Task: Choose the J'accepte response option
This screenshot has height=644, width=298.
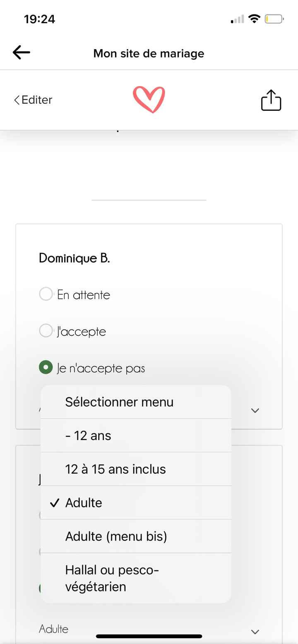Action: pos(46,331)
